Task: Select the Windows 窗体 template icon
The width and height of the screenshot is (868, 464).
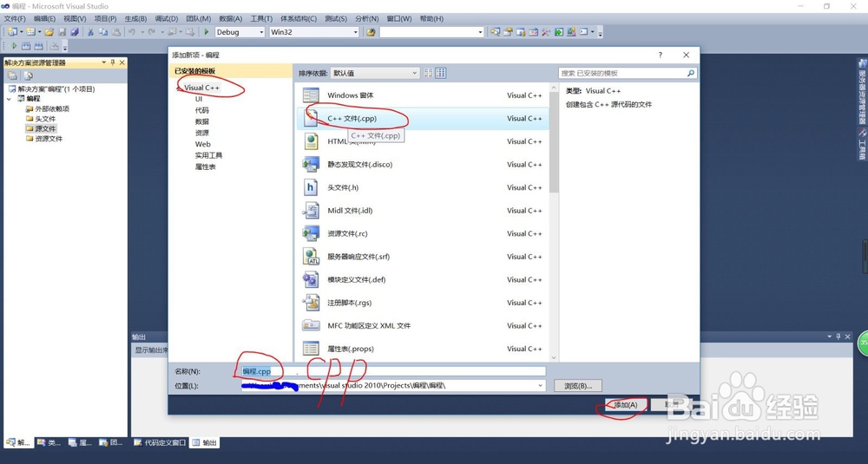Action: [311, 95]
